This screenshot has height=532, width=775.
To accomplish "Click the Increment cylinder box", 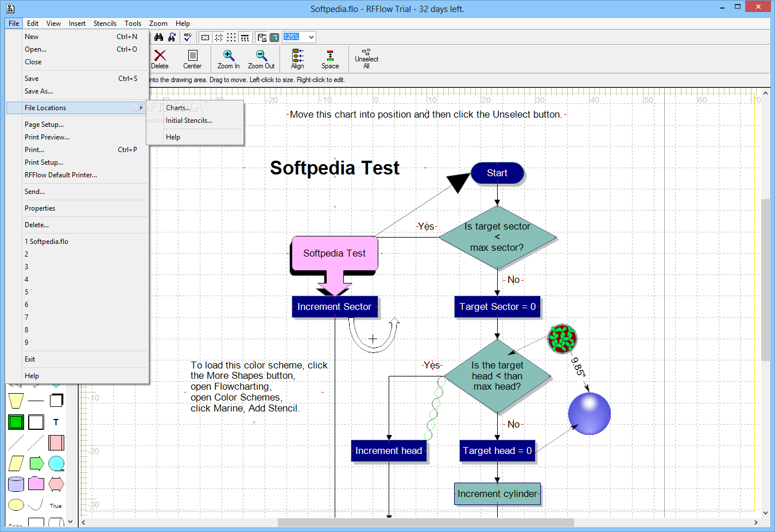I will (x=497, y=494).
